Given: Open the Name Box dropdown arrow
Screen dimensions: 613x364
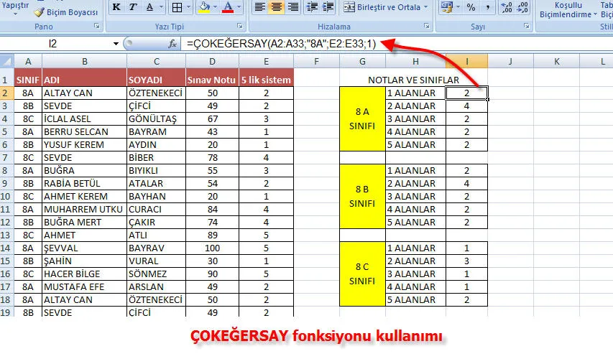Looking at the screenshot, I should pos(116,44).
